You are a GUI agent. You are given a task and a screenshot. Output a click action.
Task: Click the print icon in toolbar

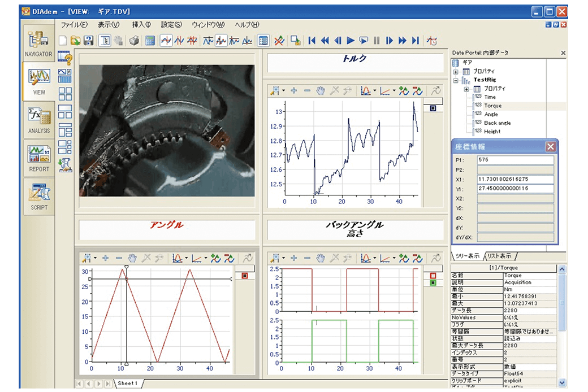click(134, 41)
